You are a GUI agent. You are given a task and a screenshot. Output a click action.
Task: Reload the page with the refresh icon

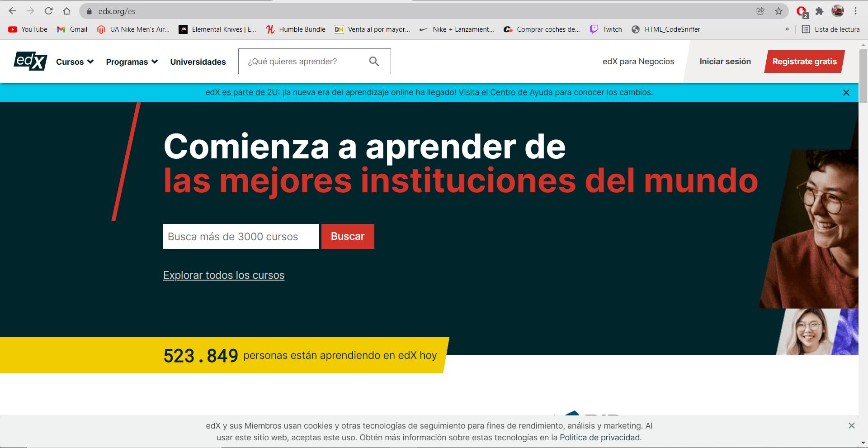49,11
